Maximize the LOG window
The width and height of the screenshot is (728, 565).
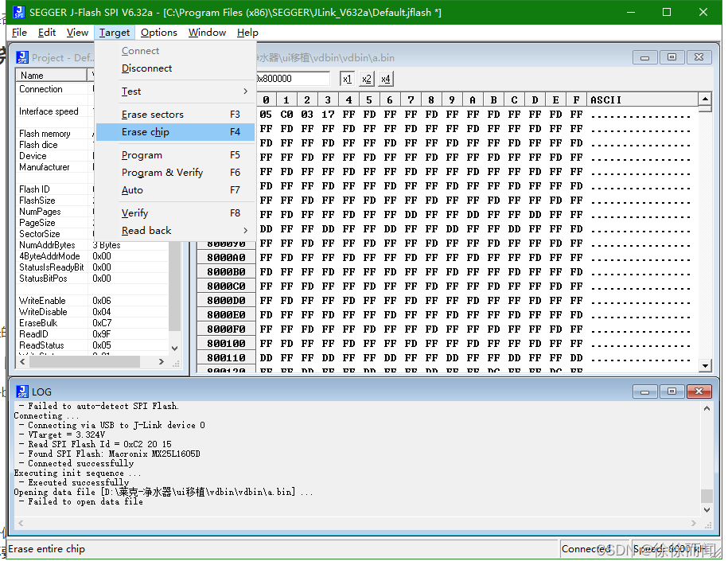click(672, 392)
